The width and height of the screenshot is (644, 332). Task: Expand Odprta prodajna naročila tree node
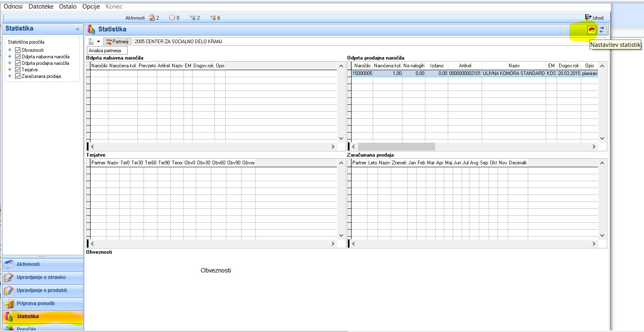[x=10, y=63]
